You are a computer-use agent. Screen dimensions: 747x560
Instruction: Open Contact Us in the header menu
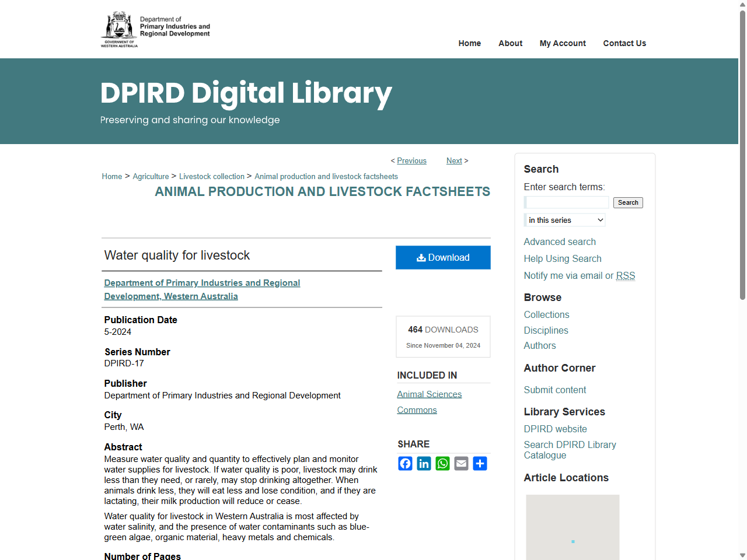click(x=624, y=43)
